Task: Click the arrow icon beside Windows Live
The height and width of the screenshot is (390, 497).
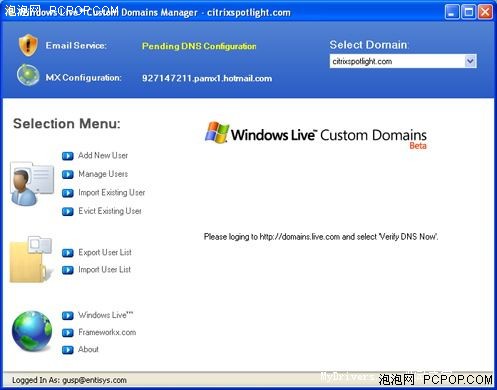Action: pos(68,315)
